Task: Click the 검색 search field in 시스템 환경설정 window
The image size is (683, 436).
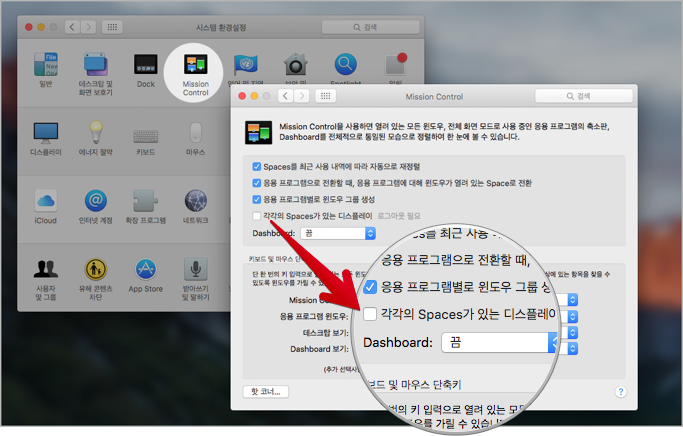Action: point(370,27)
